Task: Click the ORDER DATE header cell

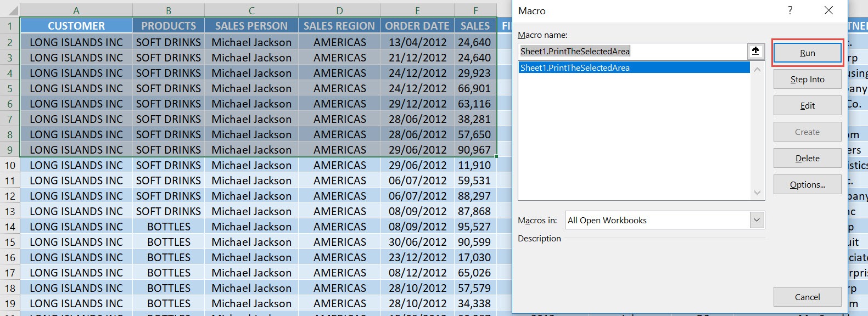Action: coord(417,26)
